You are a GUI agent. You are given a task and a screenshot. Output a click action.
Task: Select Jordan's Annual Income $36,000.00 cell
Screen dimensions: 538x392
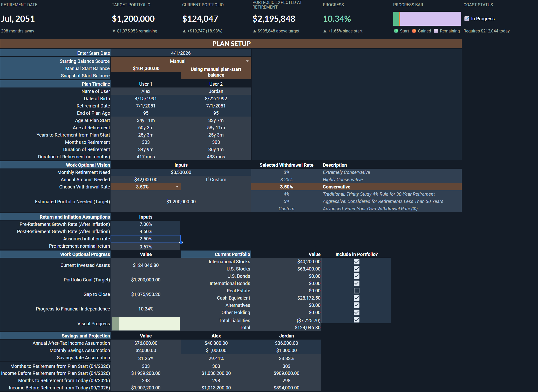coord(286,343)
